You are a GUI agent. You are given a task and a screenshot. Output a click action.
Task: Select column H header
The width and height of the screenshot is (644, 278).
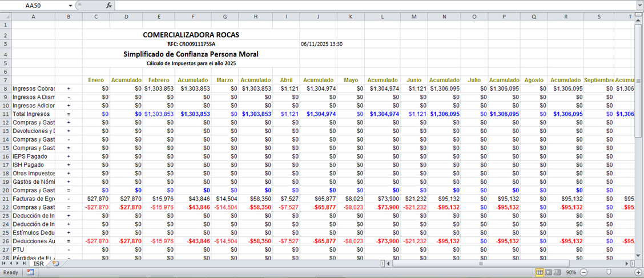[x=255, y=16]
